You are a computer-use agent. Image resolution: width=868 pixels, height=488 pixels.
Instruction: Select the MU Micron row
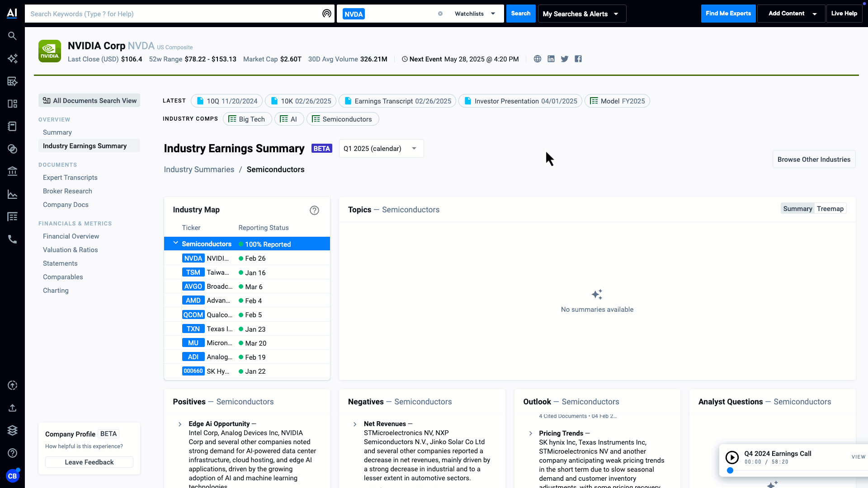pyautogui.click(x=247, y=343)
